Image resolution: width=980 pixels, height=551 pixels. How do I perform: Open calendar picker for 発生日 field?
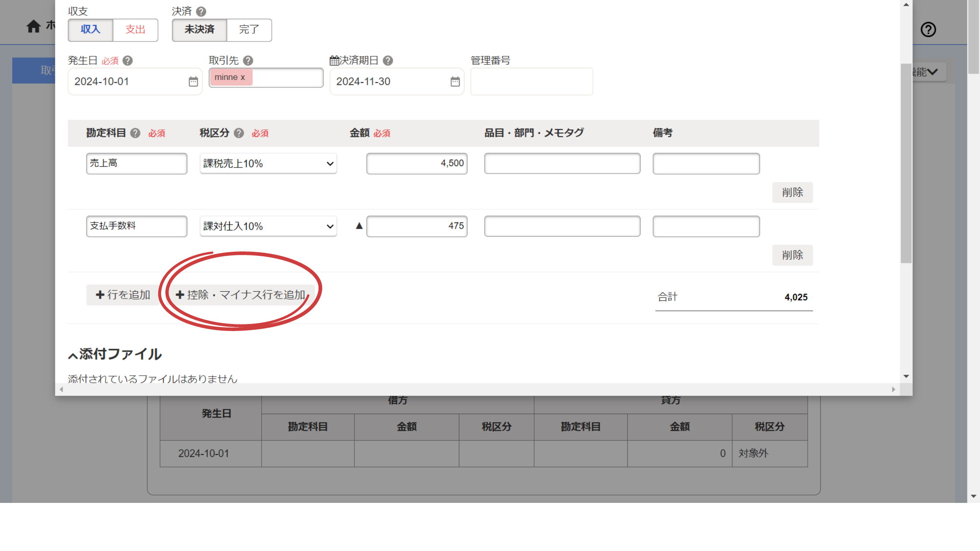tap(193, 82)
